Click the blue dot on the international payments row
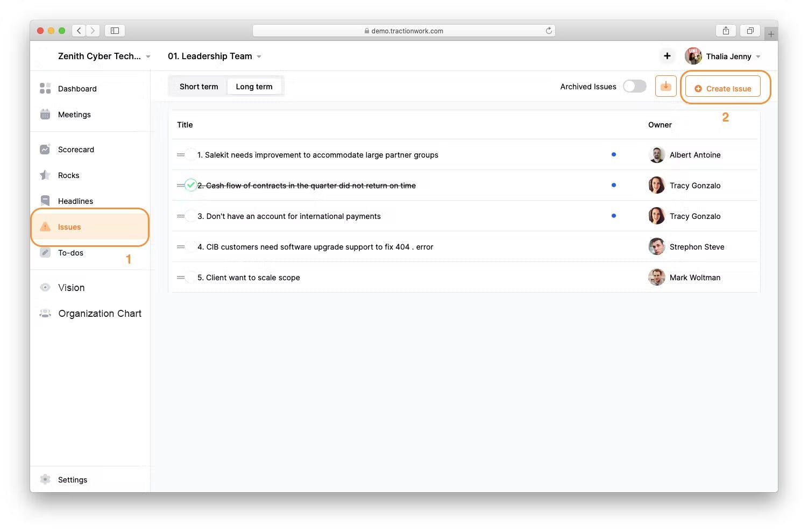 (x=614, y=216)
